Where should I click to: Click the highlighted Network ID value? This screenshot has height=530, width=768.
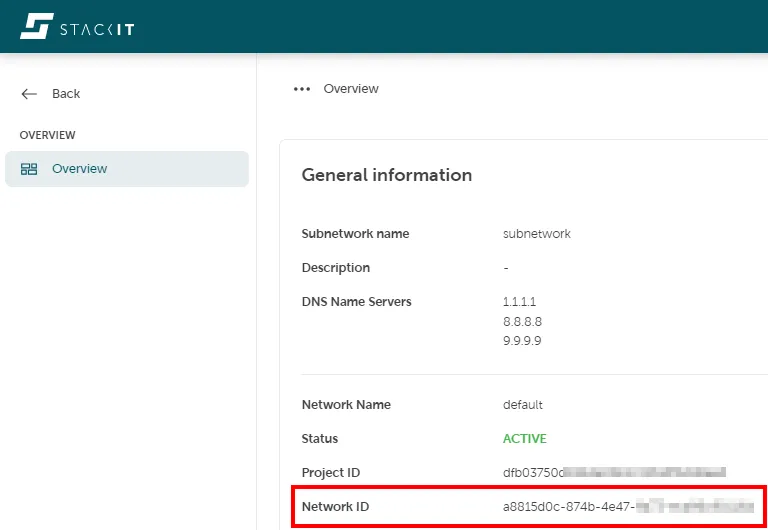[x=627, y=507]
